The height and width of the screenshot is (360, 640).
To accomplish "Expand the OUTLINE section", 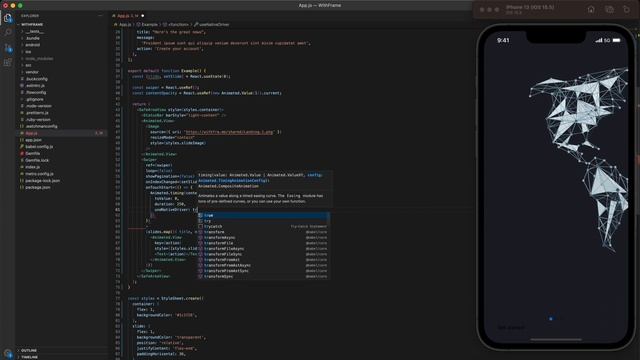I will click(x=61, y=350).
